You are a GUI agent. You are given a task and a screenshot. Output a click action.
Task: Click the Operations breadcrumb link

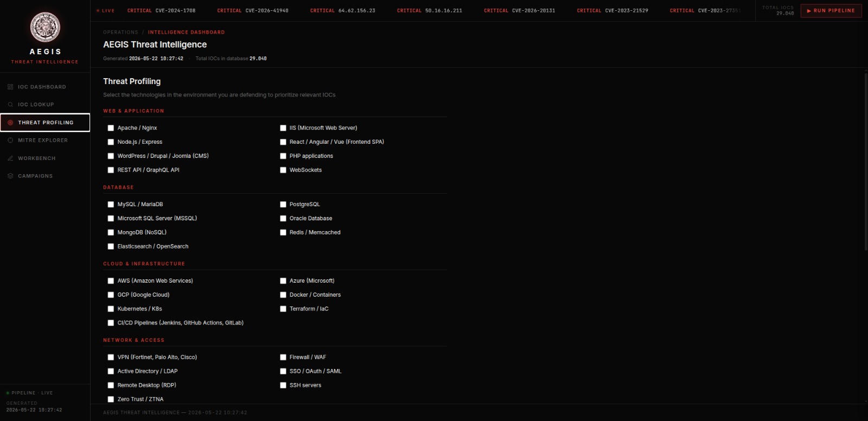click(x=120, y=33)
